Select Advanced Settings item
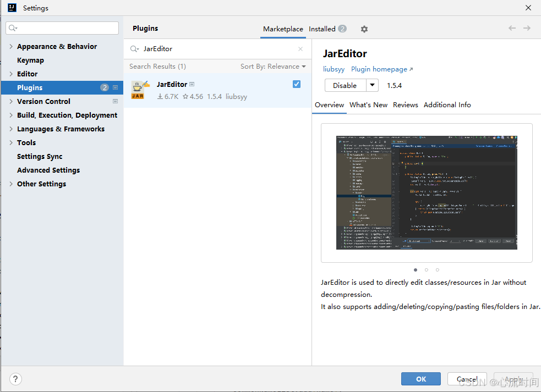 pyautogui.click(x=48, y=170)
